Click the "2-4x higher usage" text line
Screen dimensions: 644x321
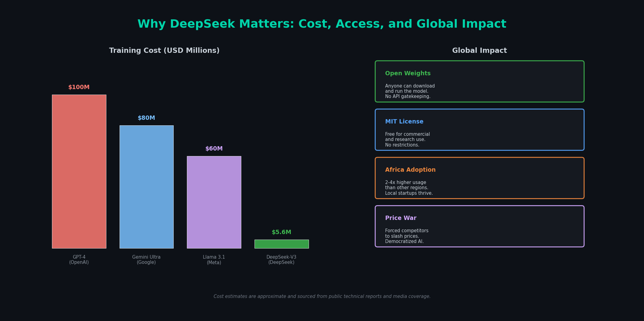pyautogui.click(x=406, y=182)
